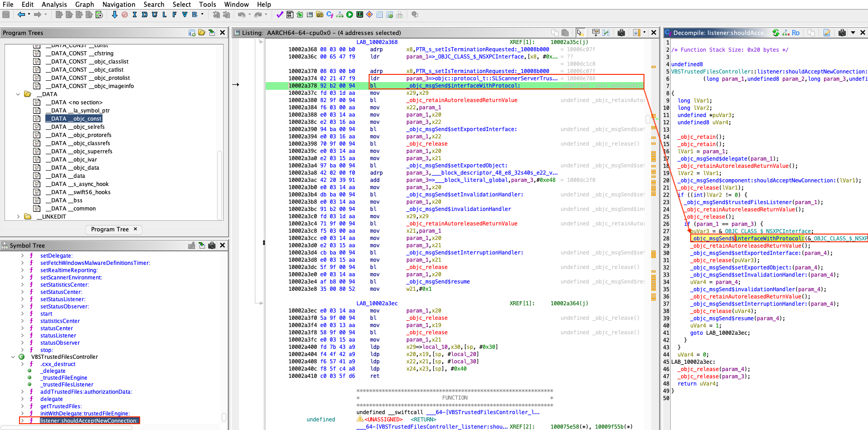
Task: Collapse the VBSTrustedFilesController class node
Action: coord(13,357)
